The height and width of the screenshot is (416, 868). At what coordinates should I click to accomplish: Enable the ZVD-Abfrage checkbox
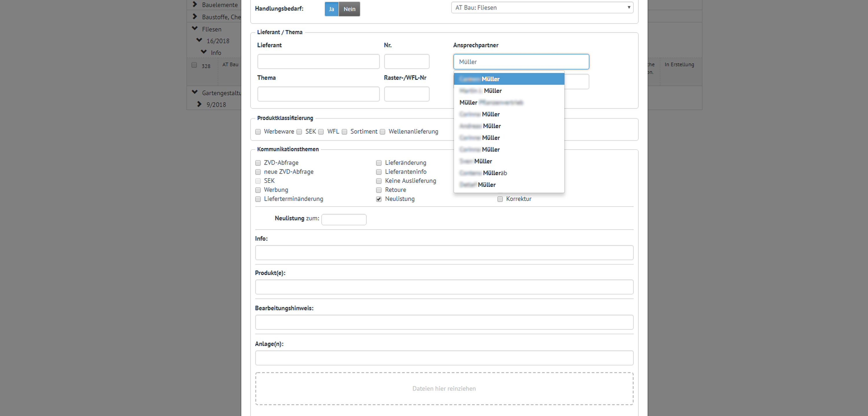pyautogui.click(x=258, y=163)
